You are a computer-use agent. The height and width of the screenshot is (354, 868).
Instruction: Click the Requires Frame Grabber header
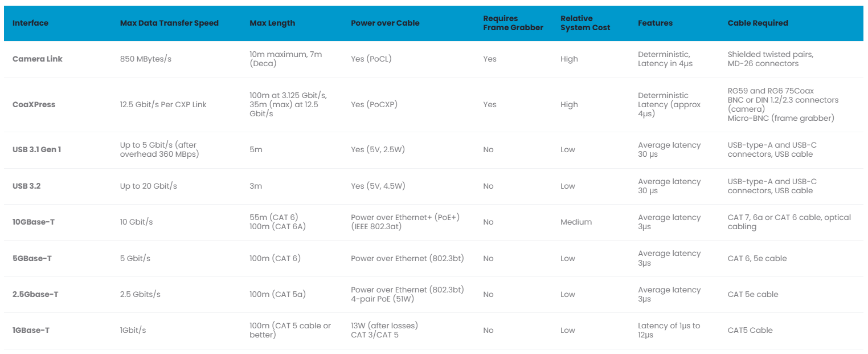point(513,23)
